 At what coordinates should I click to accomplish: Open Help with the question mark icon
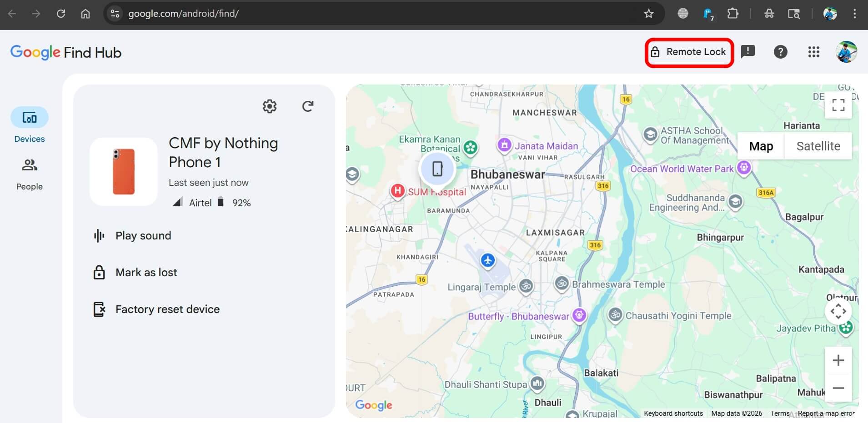click(x=780, y=52)
